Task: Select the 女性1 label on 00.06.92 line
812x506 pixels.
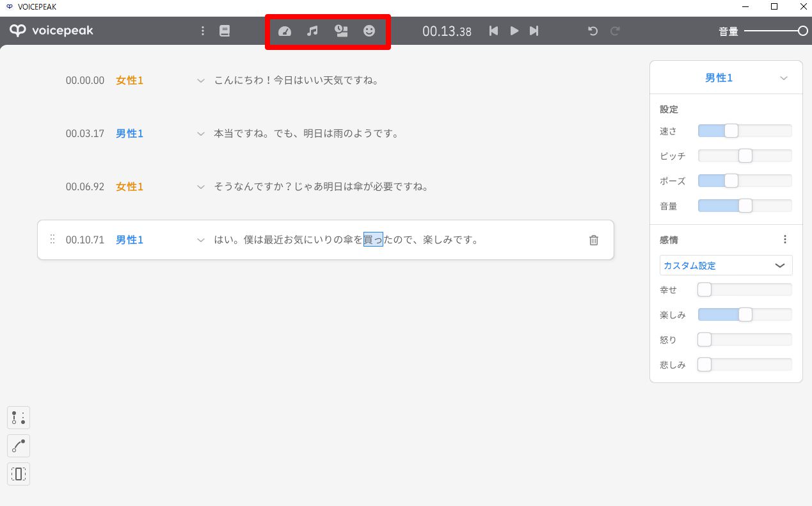Action: click(129, 187)
